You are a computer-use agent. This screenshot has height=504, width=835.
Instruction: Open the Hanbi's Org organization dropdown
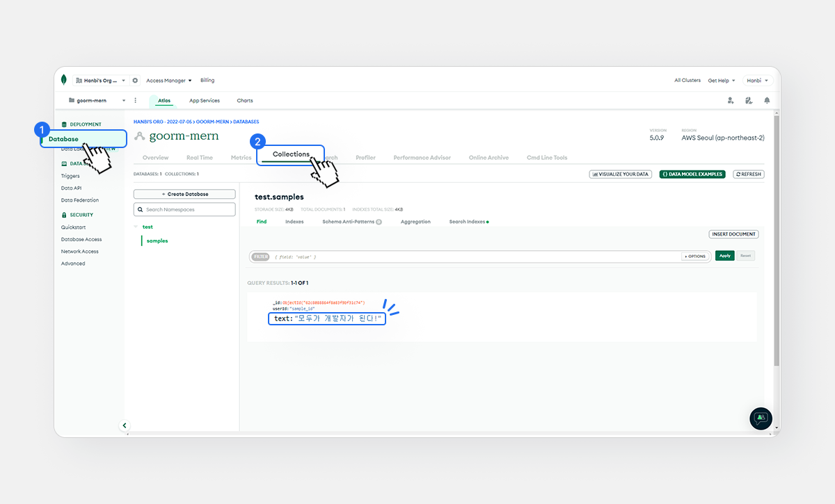point(100,80)
